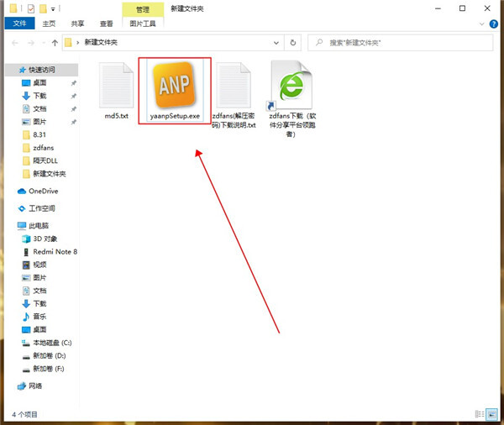Select the zdfans下载 shortcut file
The height and width of the screenshot is (425, 504).
pyautogui.click(x=292, y=99)
